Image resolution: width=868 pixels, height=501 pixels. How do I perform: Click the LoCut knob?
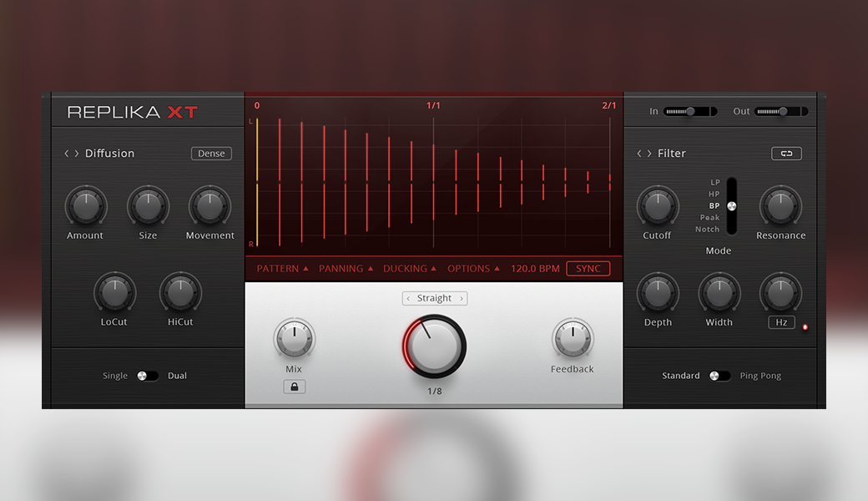pyautogui.click(x=114, y=292)
